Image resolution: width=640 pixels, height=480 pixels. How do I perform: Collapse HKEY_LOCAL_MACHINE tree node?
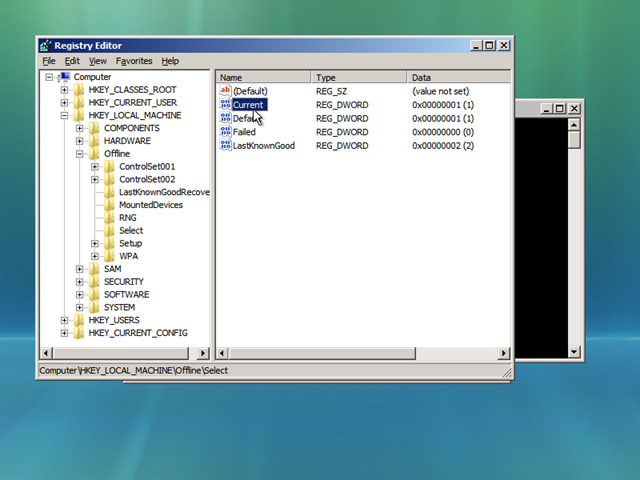point(64,116)
